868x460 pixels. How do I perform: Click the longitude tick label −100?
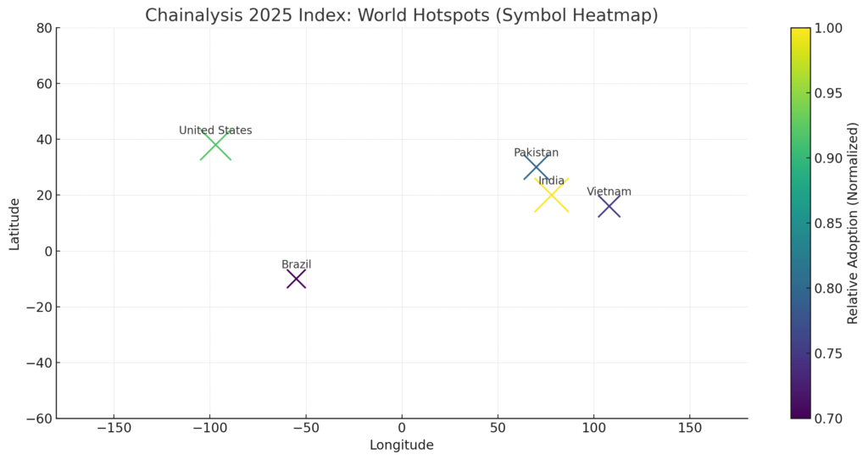[x=210, y=428]
